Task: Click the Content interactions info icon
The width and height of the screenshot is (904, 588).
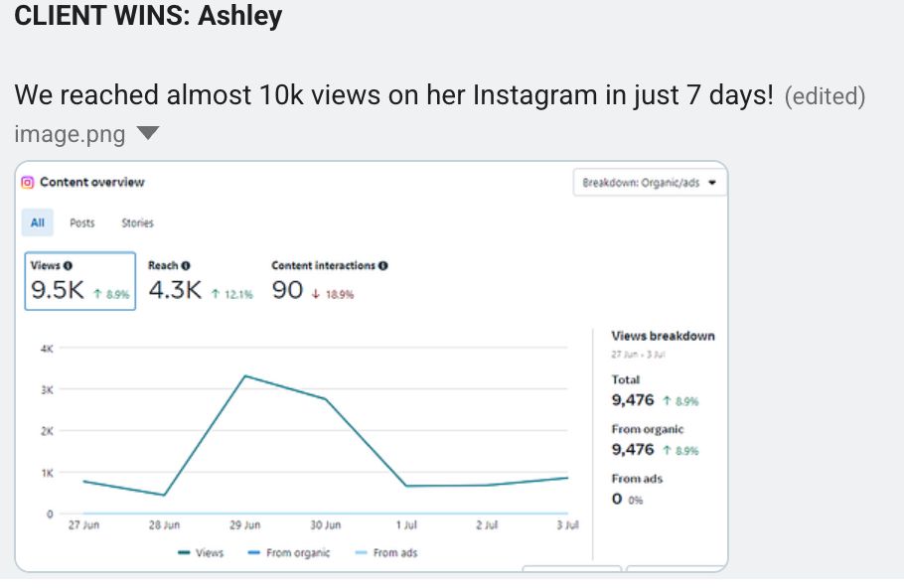Action: point(383,266)
